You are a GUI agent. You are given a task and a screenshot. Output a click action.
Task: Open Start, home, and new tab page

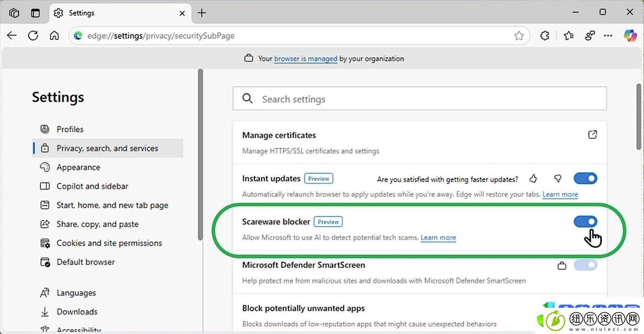(107, 205)
